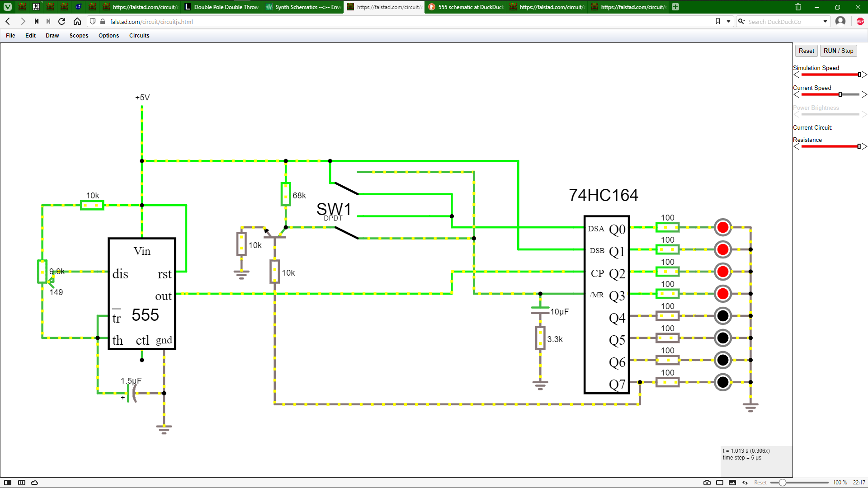This screenshot has width=868, height=488.
Task: Adjust the Resistance slider
Action: click(830, 146)
